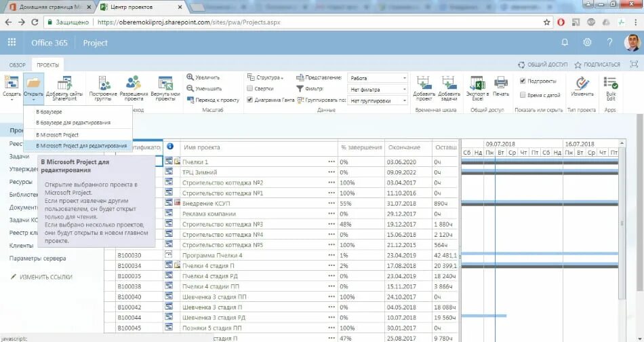Toggle the Диаграмма Ганта checkbox
The height and width of the screenshot is (342, 644).
coord(249,100)
